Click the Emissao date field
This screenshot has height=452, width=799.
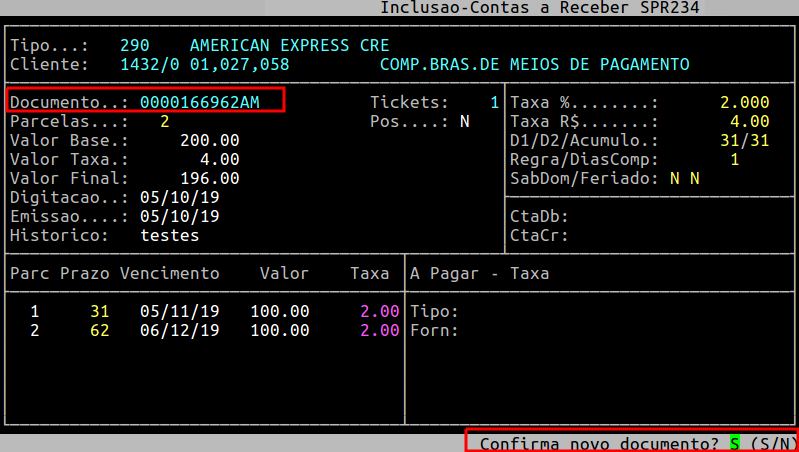click(179, 216)
